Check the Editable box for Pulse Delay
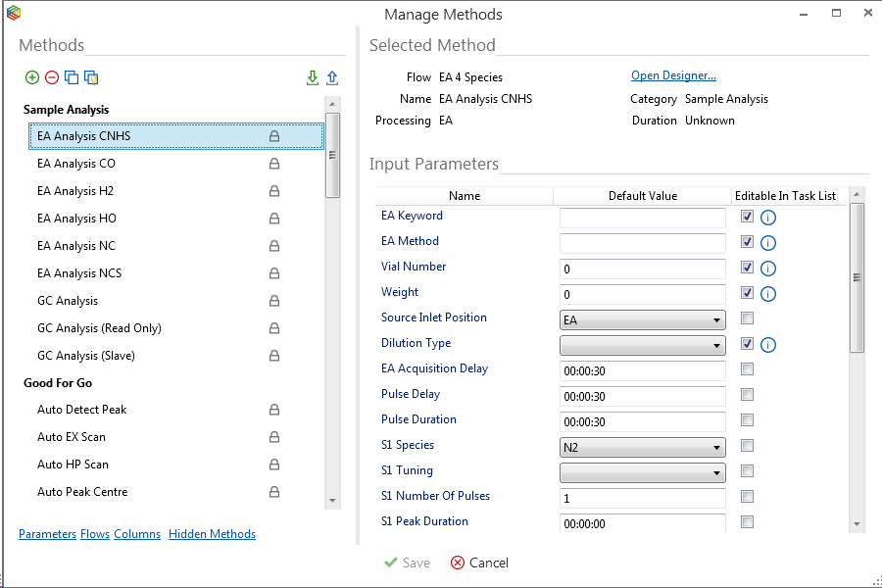The image size is (882, 588). (x=747, y=395)
